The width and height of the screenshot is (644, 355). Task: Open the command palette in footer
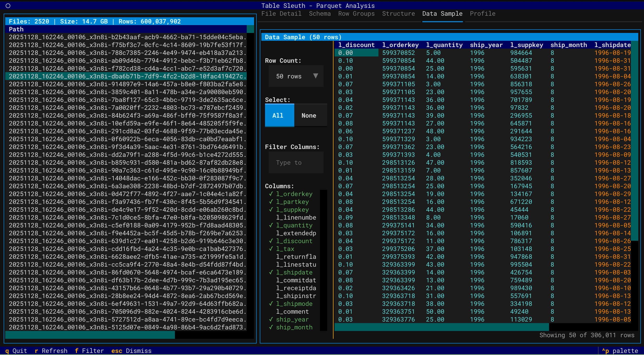620,351
